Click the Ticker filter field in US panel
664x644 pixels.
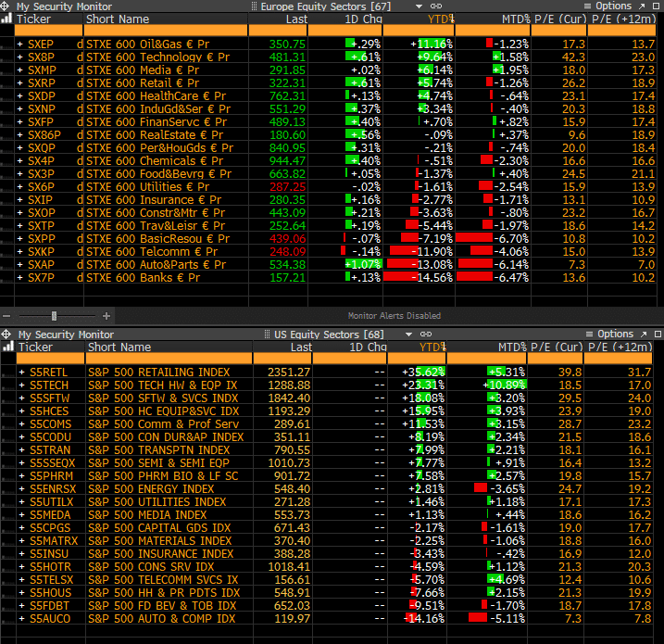(x=50, y=359)
